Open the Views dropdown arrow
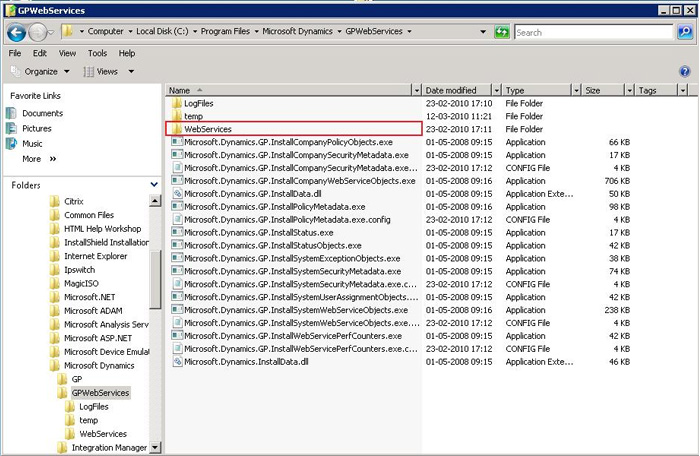This screenshot has width=700, height=456. (x=131, y=71)
